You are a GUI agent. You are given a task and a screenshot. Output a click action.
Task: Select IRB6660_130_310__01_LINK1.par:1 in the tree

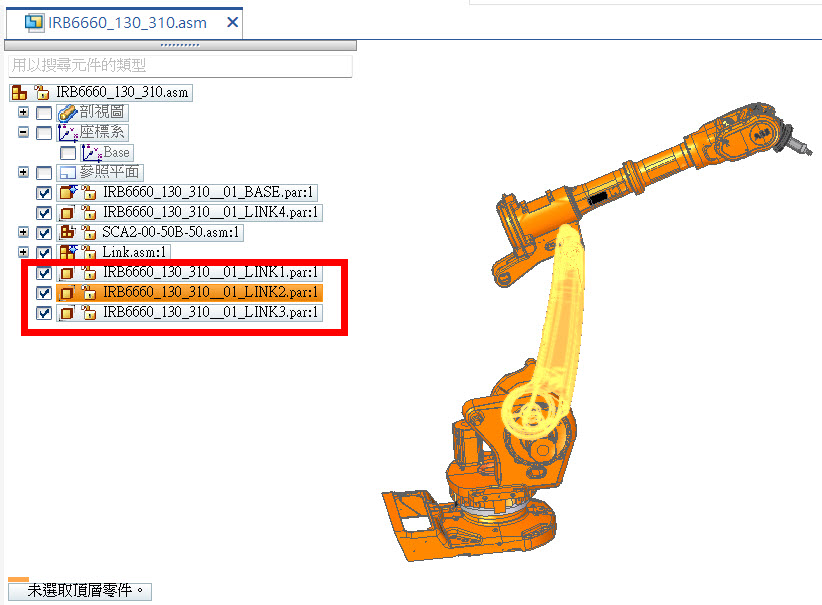(x=211, y=273)
